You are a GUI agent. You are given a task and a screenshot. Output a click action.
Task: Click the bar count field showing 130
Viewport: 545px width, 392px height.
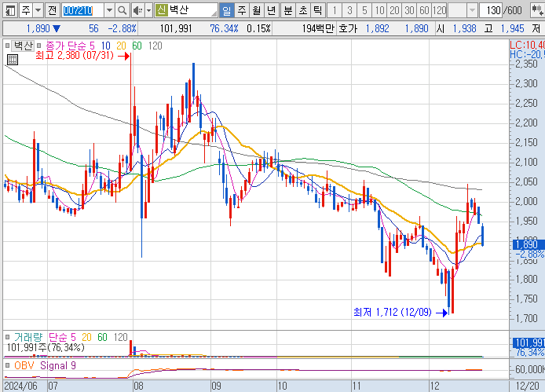tap(491, 11)
